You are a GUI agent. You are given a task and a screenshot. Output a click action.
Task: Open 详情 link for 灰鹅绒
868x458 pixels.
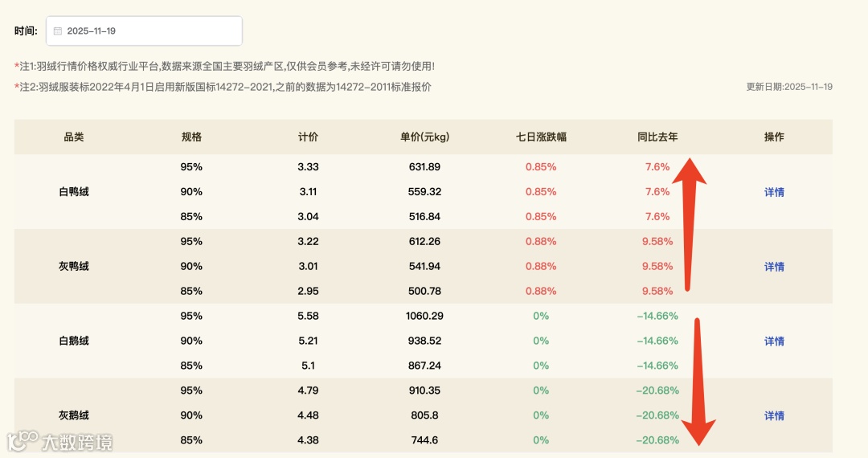774,415
